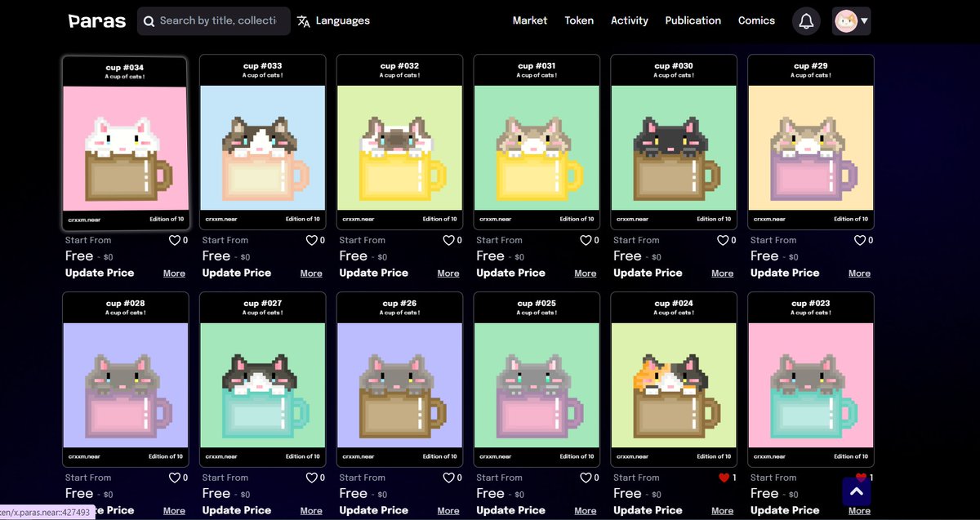Like cup #025 with heart icon
The image size is (980, 520).
point(586,478)
